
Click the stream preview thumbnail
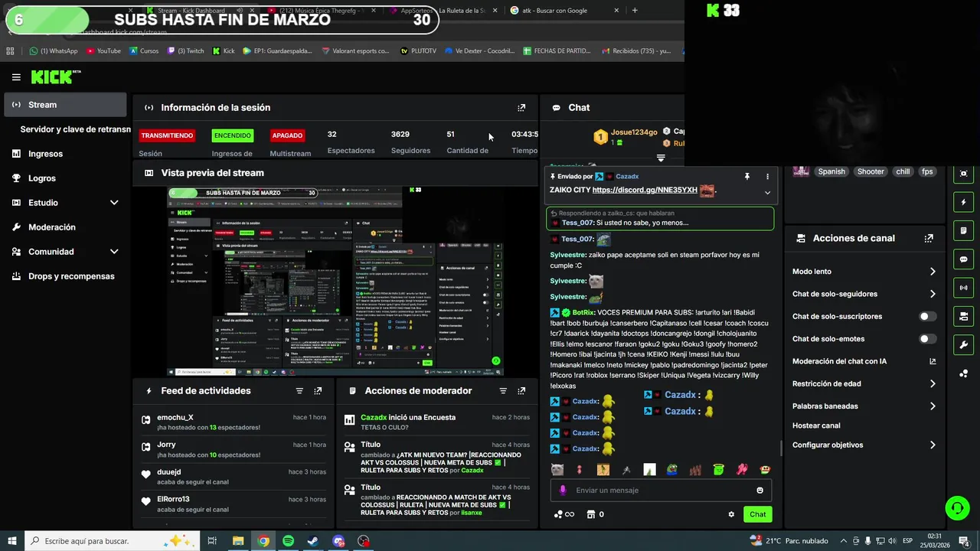(x=335, y=281)
